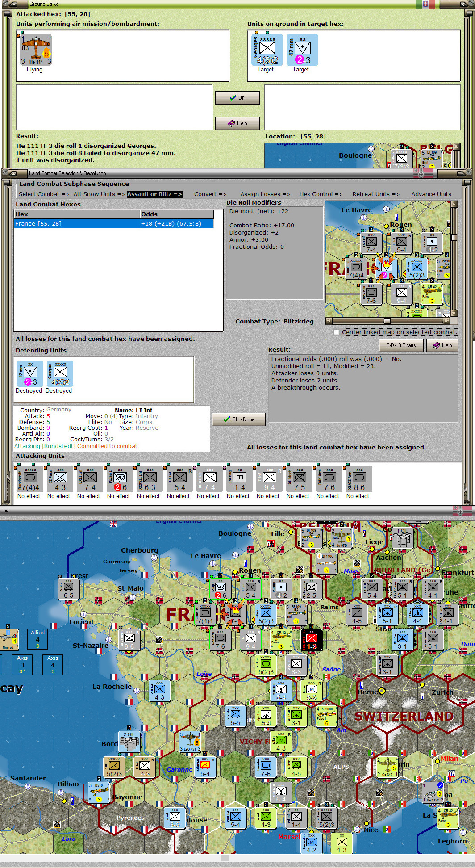Select the black-and-red 1-3 unit on map
Image resolution: width=475 pixels, height=868 pixels.
point(312,640)
